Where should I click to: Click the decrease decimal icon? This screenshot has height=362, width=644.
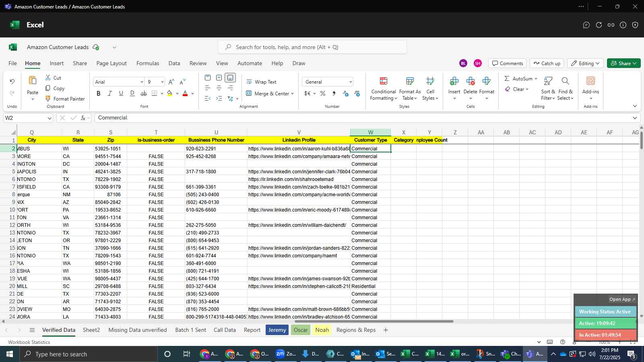coord(357,93)
